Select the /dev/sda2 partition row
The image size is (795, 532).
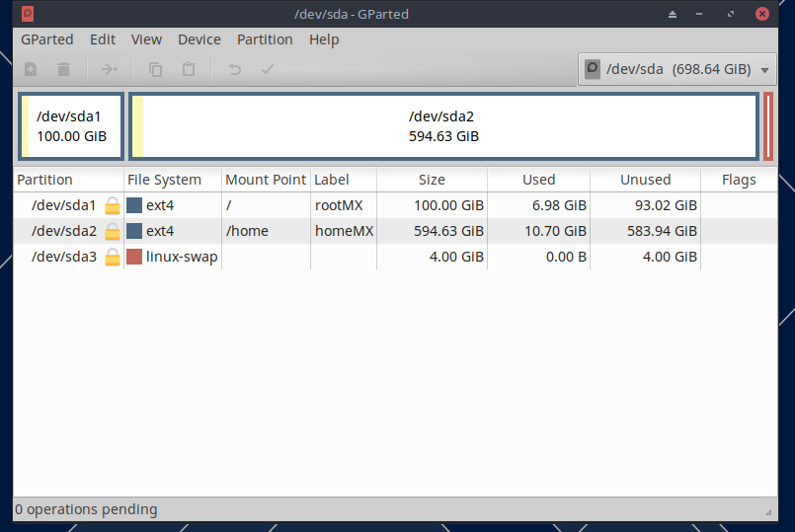[x=395, y=231]
